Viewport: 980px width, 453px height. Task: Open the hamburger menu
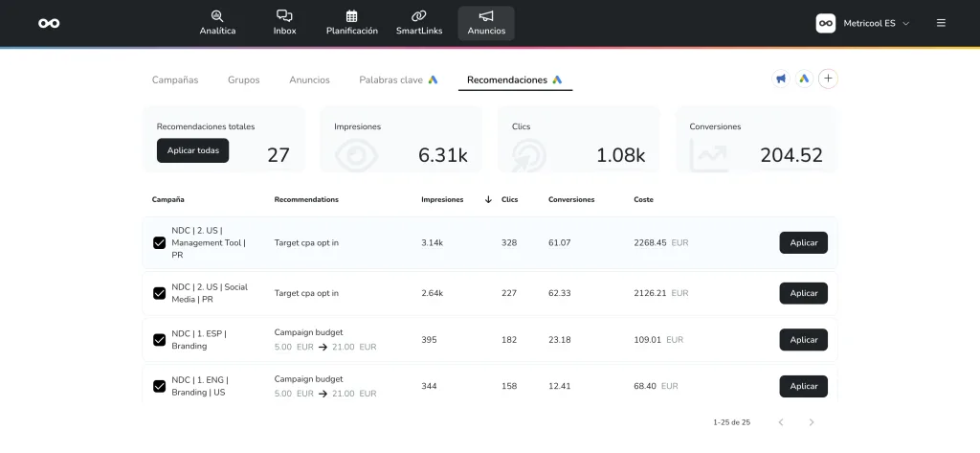coord(941,23)
